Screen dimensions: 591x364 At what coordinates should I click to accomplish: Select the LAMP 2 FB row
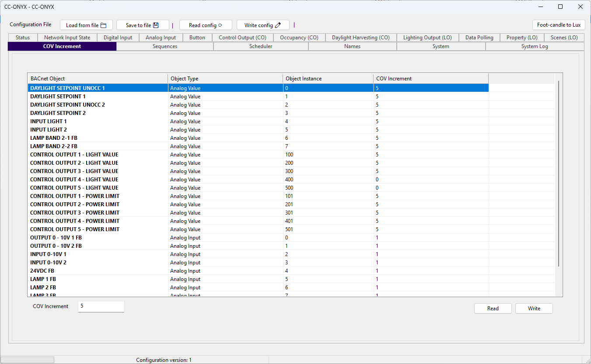pyautogui.click(x=258, y=288)
